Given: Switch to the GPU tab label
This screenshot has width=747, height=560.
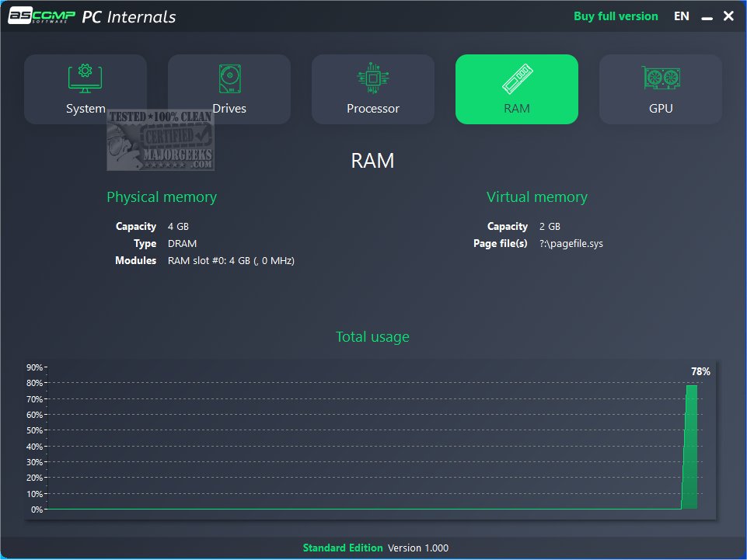Looking at the screenshot, I should (x=661, y=109).
